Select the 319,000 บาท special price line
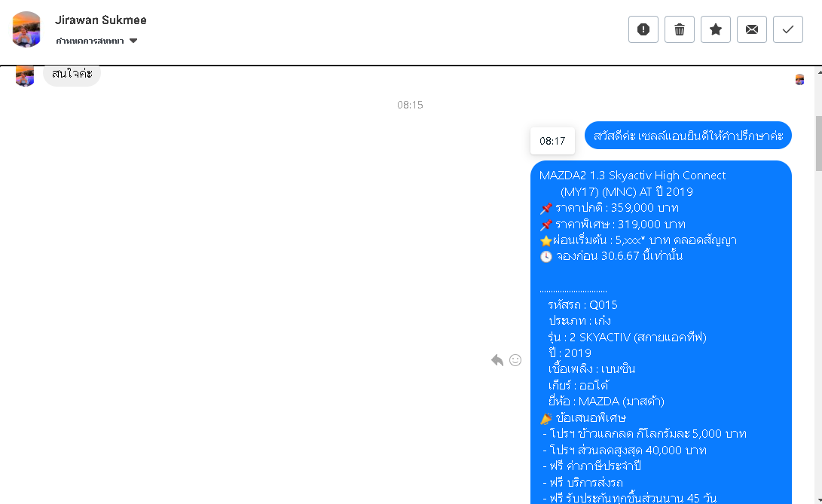This screenshot has height=504, width=822. 613,224
